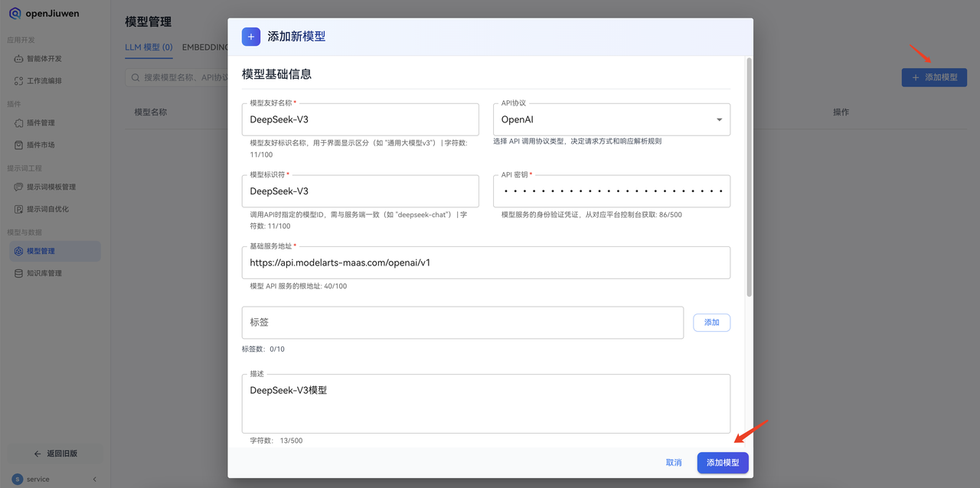Open 插件市场 menu item
Viewport: 980px width, 488px height.
(x=54, y=145)
